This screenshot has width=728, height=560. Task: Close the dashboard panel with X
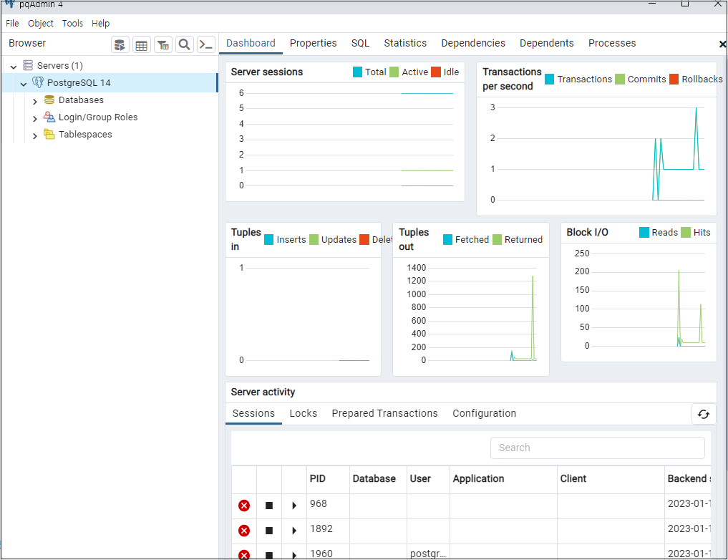[722, 44]
